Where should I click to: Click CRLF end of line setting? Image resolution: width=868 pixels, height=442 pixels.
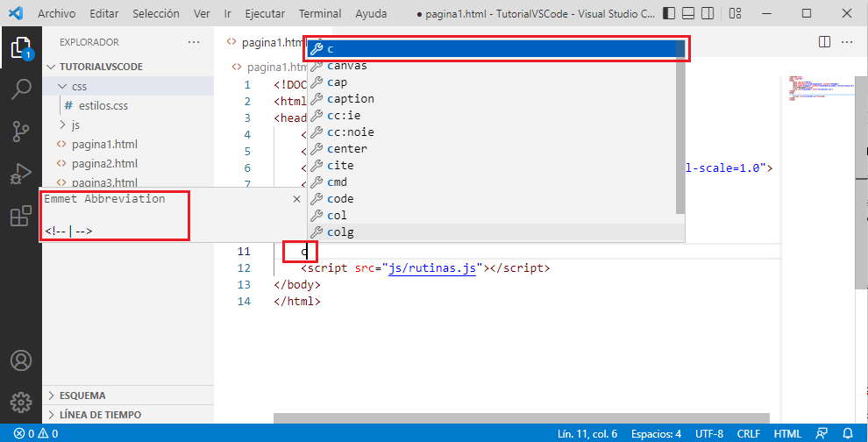point(749,434)
